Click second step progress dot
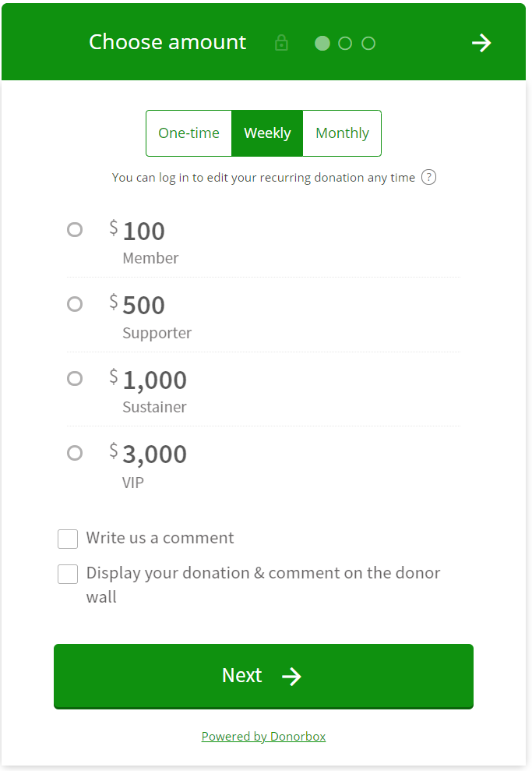 [x=345, y=43]
